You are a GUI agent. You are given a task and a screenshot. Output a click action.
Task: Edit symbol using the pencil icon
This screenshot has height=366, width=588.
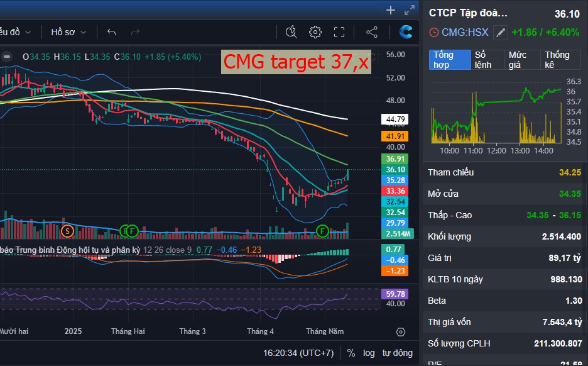click(500, 33)
